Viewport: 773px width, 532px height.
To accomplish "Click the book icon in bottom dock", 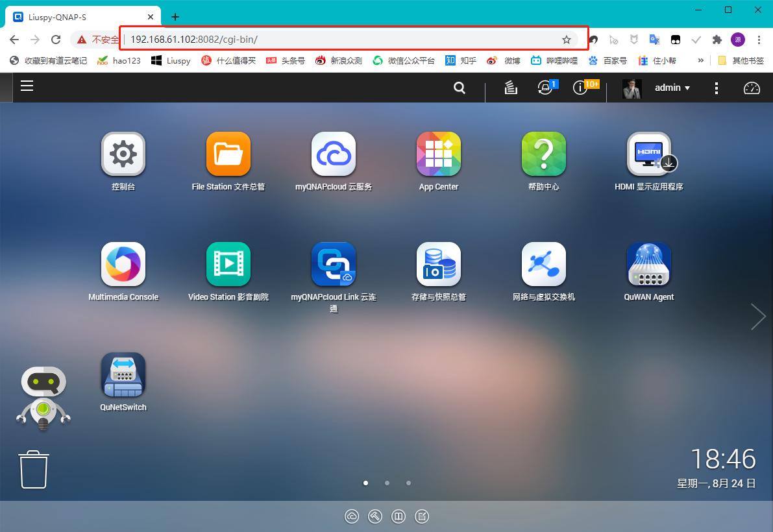I will click(399, 516).
